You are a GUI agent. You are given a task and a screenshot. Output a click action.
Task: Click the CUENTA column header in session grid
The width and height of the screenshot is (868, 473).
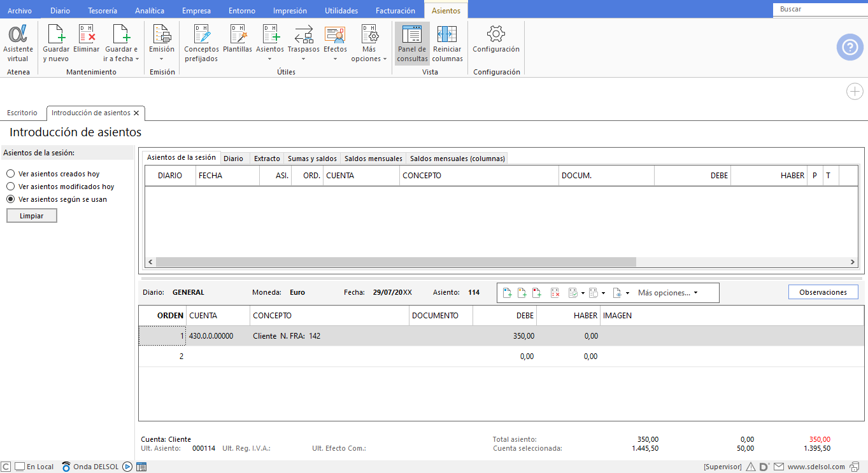(361, 176)
